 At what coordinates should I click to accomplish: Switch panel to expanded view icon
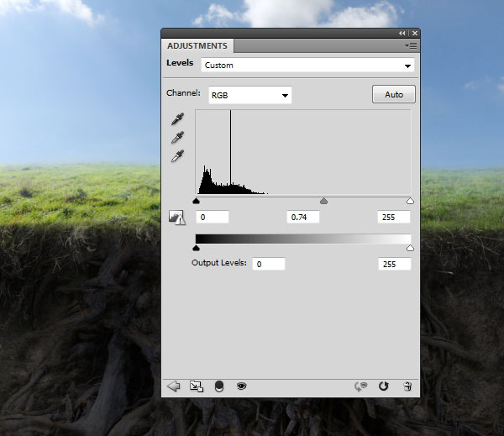tap(197, 386)
